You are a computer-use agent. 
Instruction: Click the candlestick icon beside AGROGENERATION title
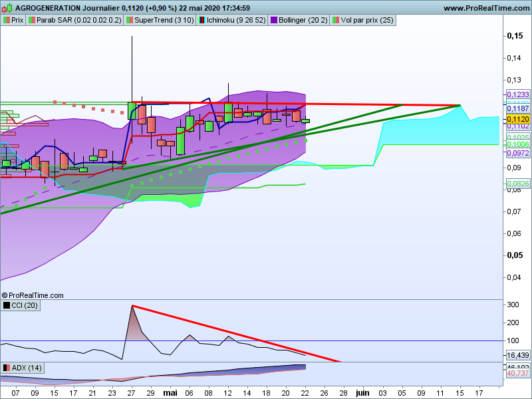point(7,7)
